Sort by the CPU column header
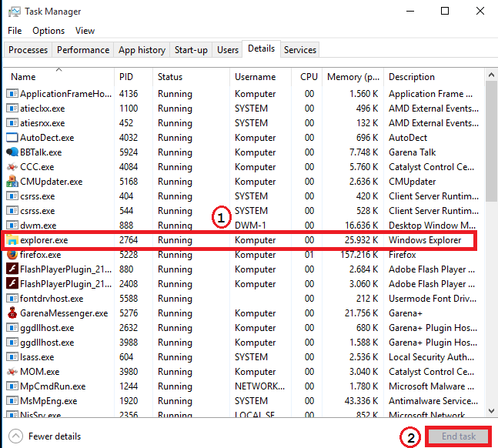The height and width of the screenshot is (448, 498). point(306,77)
